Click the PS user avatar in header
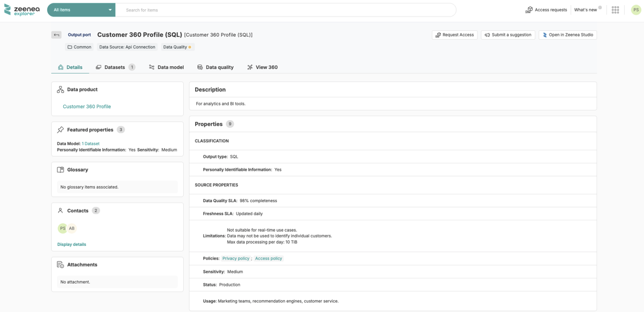Viewport: 644px width, 312px height. [x=635, y=10]
